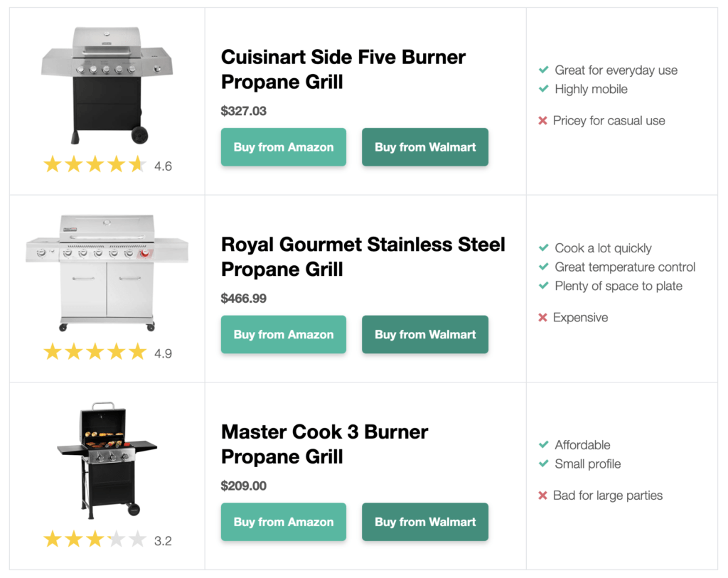This screenshot has height=578, width=728.
Task: Buy Master Cook grill from Amazon
Action: (x=283, y=522)
